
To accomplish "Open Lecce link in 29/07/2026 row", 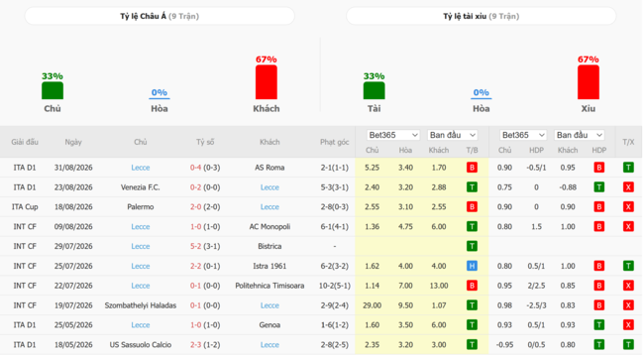I will (x=141, y=246).
